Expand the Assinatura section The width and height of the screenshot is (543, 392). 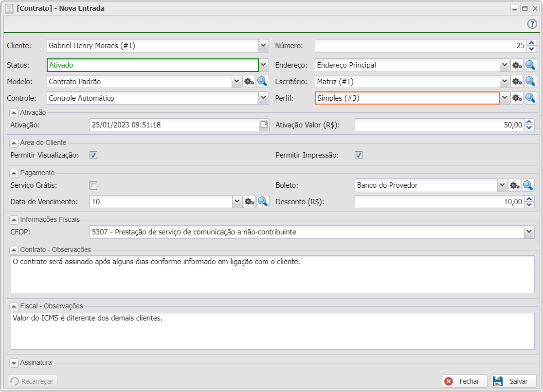point(14,362)
